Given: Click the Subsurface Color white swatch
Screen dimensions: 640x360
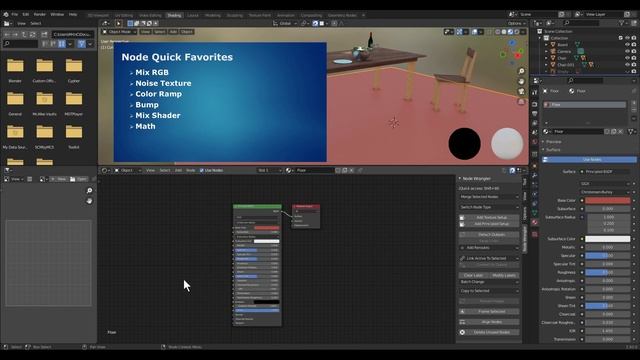Looking at the screenshot, I should click(608, 239).
